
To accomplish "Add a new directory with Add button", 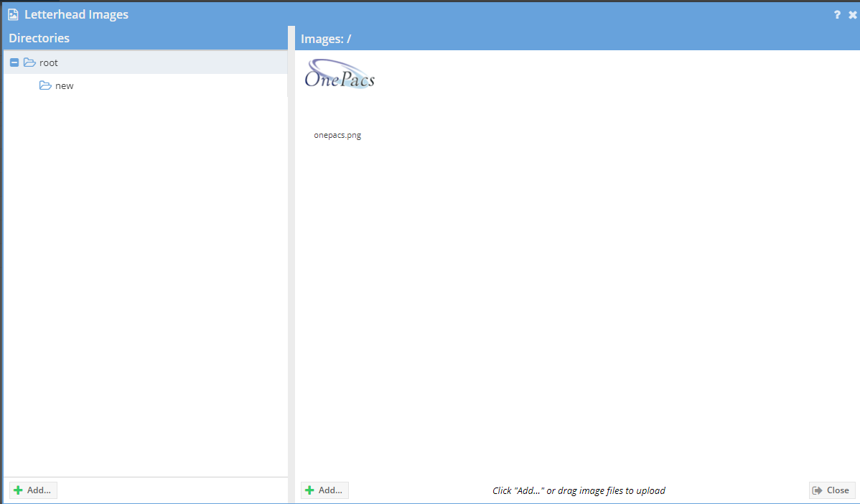I will [33, 490].
